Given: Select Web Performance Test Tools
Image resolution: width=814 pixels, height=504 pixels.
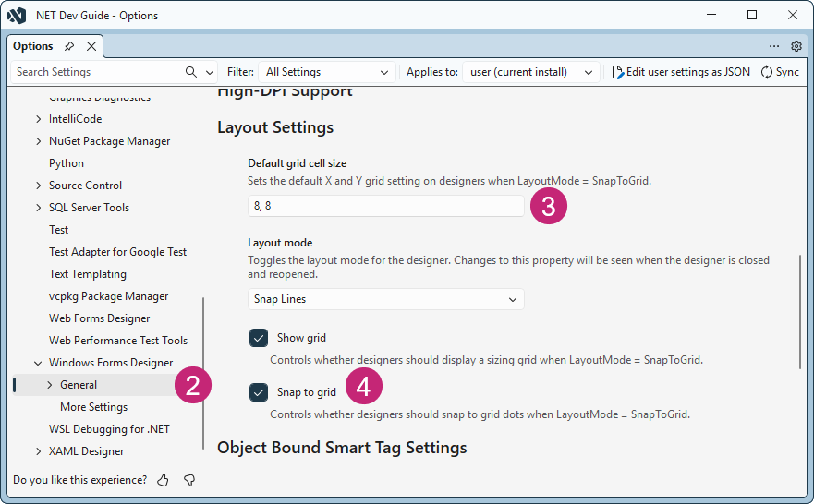Looking at the screenshot, I should [x=118, y=341].
